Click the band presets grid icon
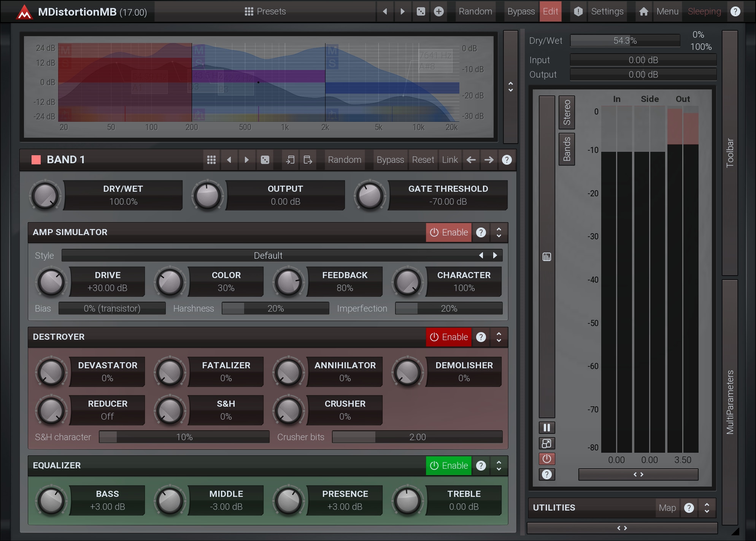 pos(211,160)
